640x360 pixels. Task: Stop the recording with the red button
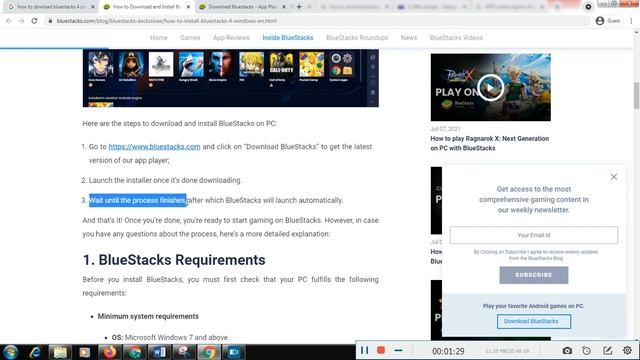coord(381,350)
